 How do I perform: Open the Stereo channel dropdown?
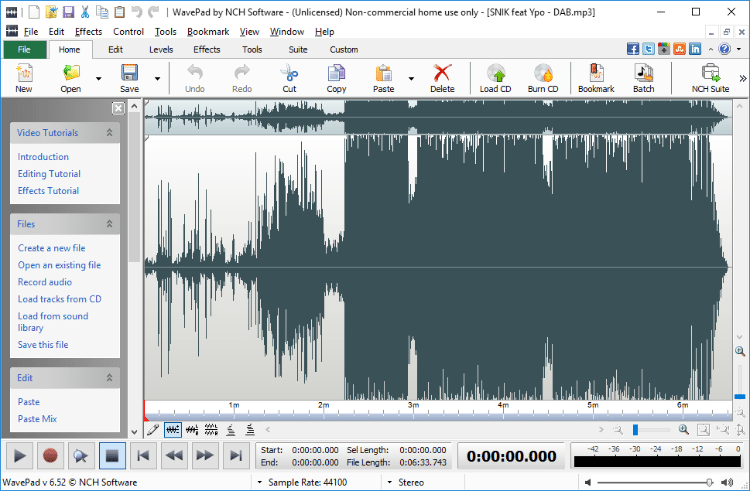[x=390, y=482]
